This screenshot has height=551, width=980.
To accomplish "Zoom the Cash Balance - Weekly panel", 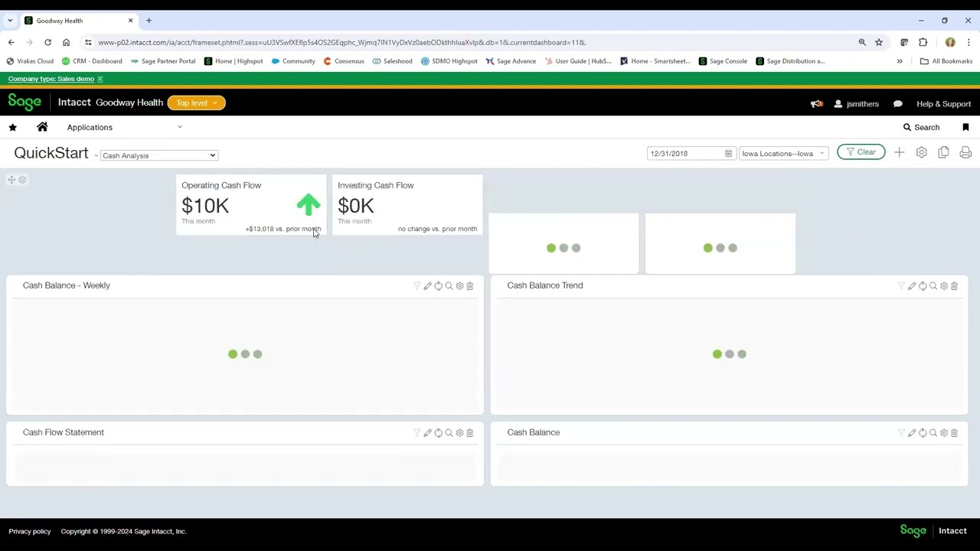I will coord(449,285).
